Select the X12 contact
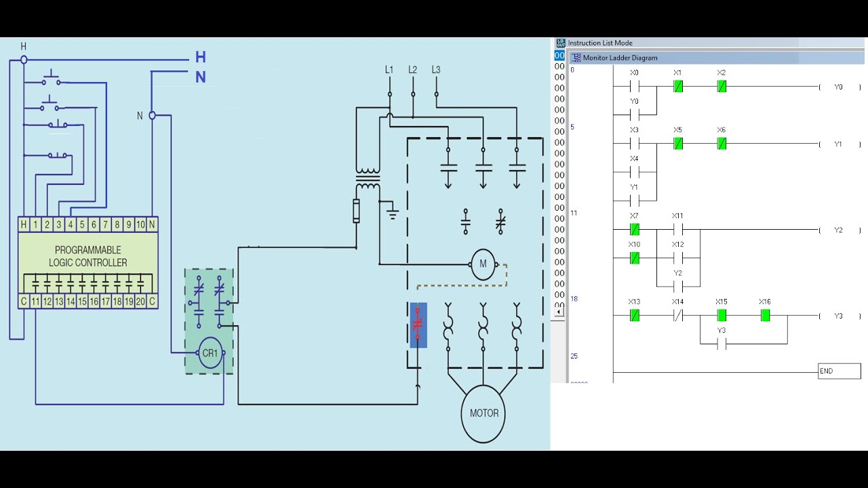This screenshot has height=488, width=868. click(x=677, y=258)
